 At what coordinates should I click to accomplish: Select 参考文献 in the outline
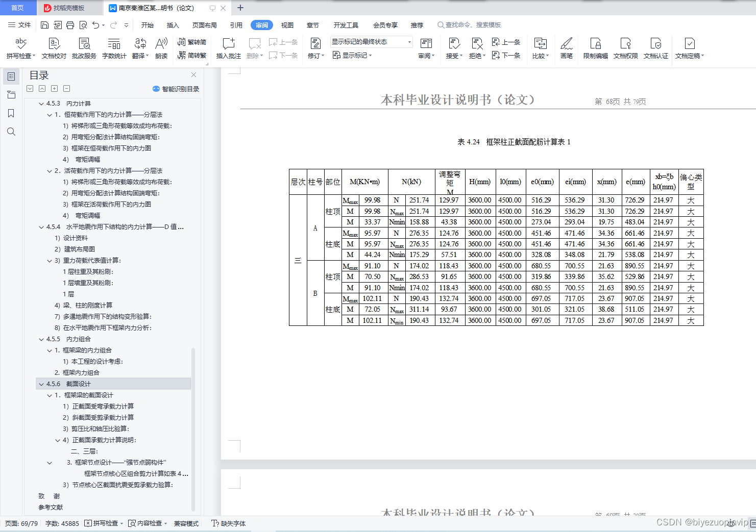51,508
